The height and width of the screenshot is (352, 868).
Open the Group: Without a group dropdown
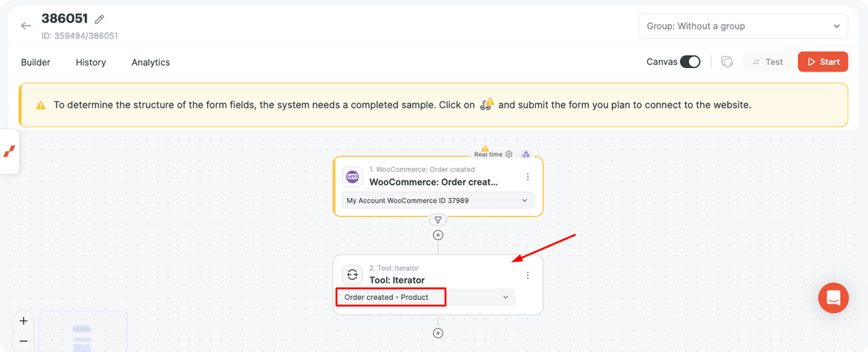tap(743, 26)
